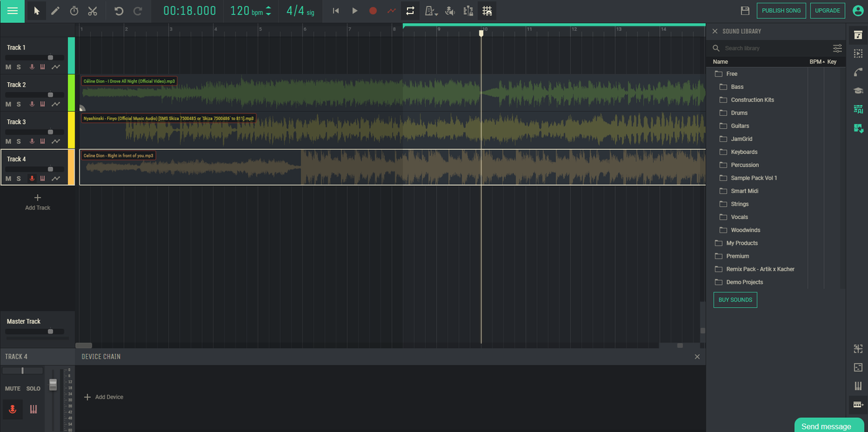Open the import download sidebar icon
This screenshot has height=432, width=868.
tap(858, 128)
